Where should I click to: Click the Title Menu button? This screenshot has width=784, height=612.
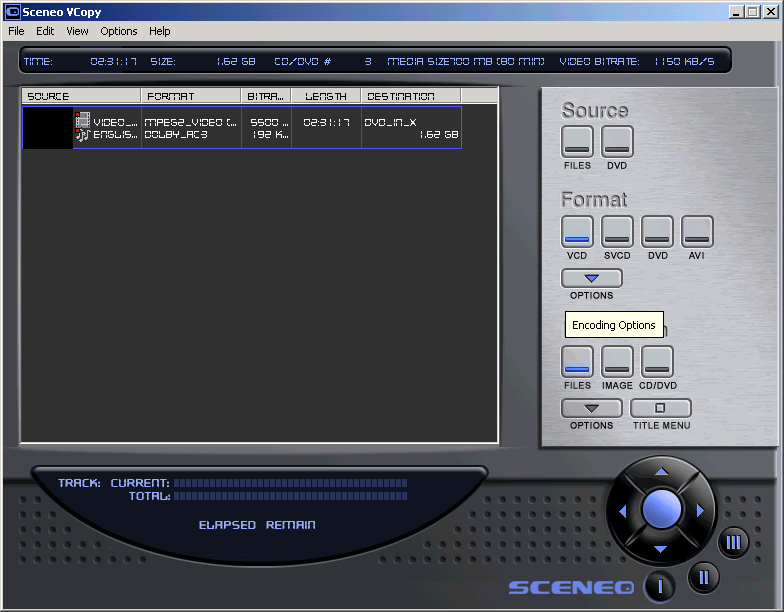(661, 408)
